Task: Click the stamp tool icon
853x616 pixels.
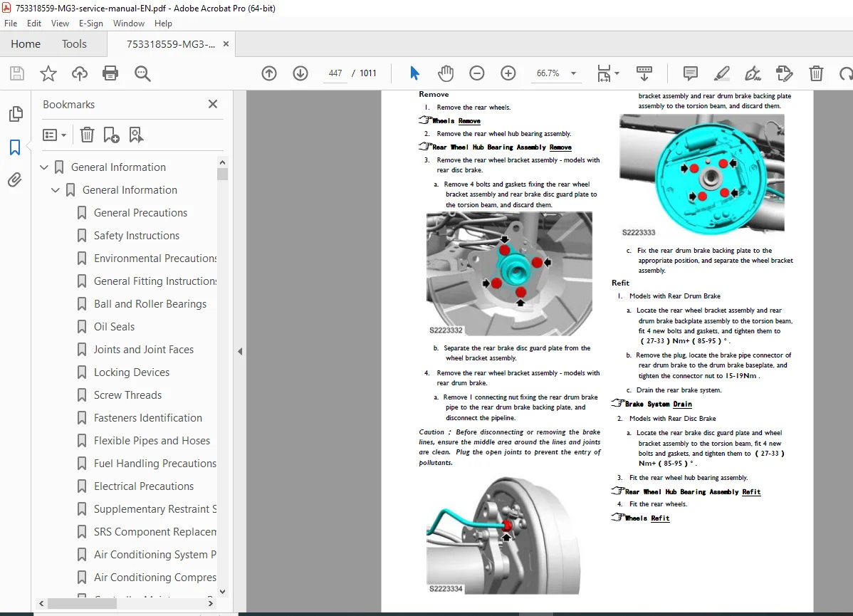Action: click(785, 73)
